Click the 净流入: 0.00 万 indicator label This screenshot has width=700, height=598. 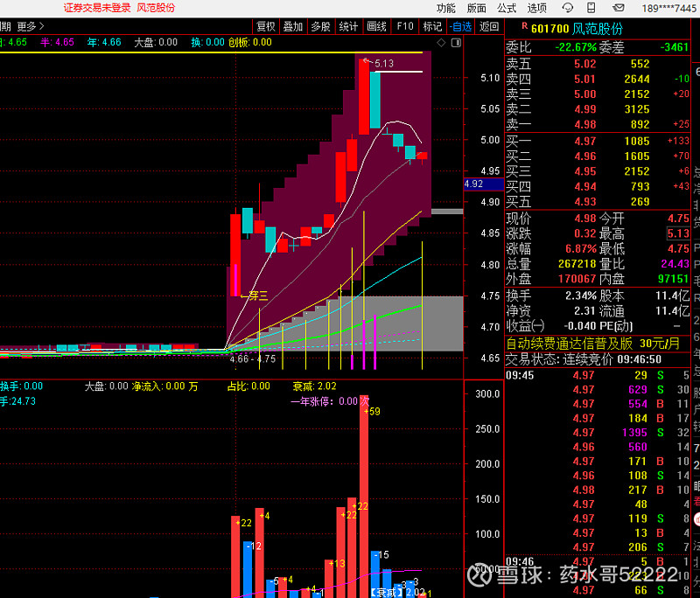point(164,386)
